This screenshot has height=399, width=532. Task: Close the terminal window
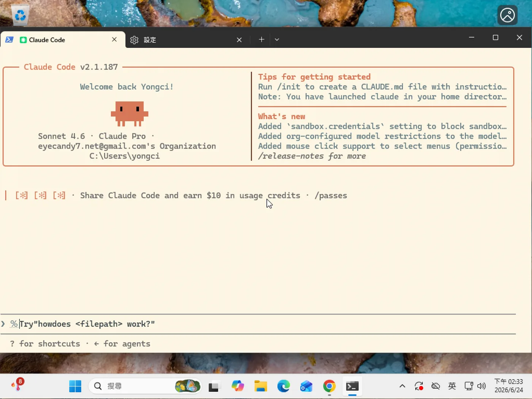(519, 37)
